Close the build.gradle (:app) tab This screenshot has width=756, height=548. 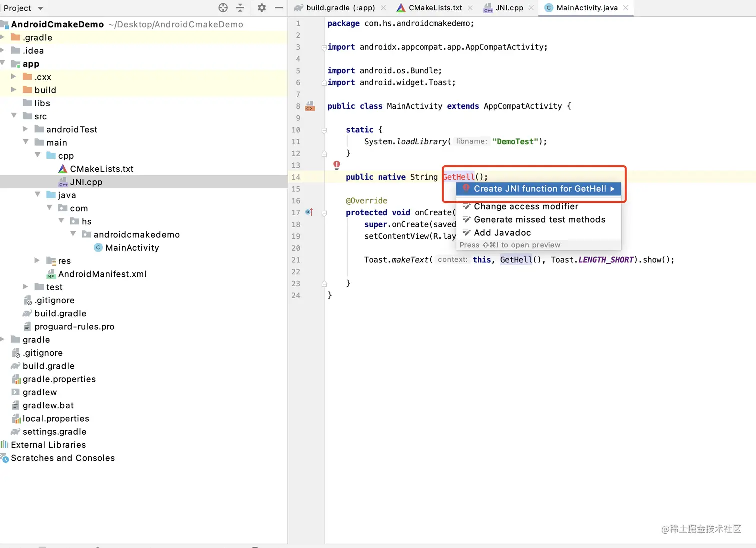[x=383, y=8]
